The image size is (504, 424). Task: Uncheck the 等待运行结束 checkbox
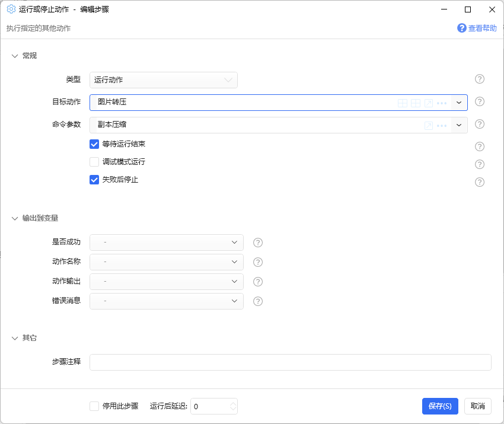[x=94, y=144]
